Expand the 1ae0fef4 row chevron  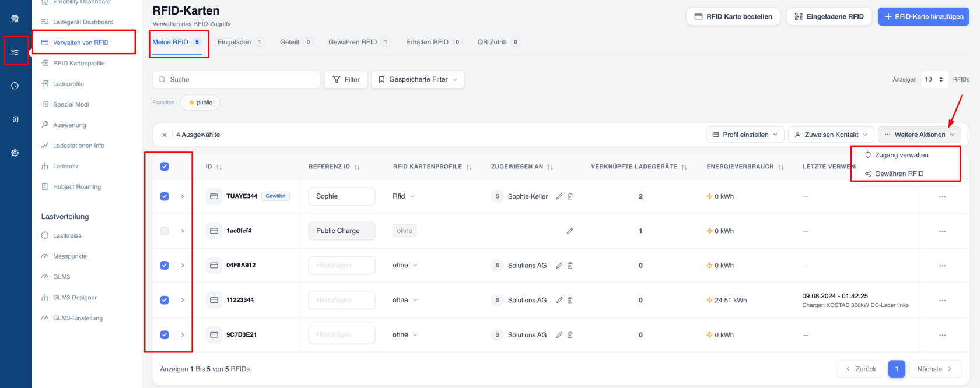pos(183,231)
